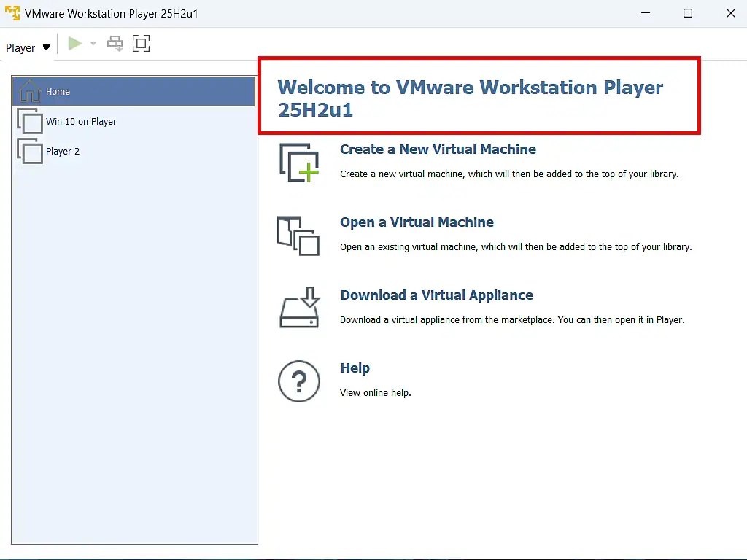Click the Create a New Virtual Machine icon

tap(299, 162)
